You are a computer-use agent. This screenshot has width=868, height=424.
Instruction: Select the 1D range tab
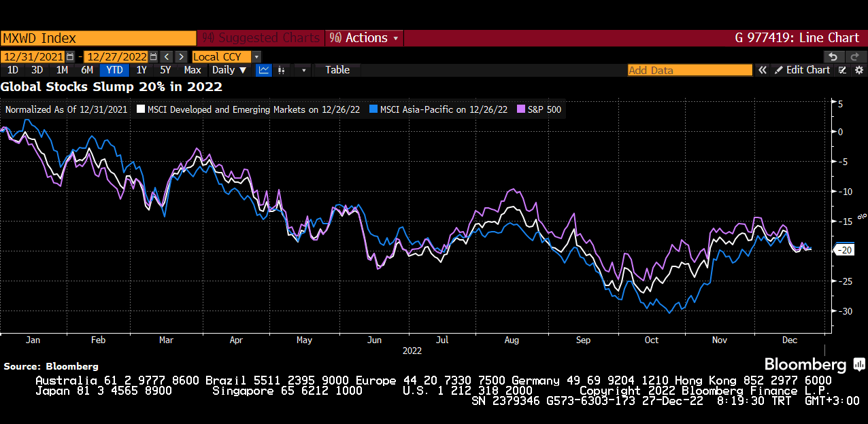click(13, 70)
